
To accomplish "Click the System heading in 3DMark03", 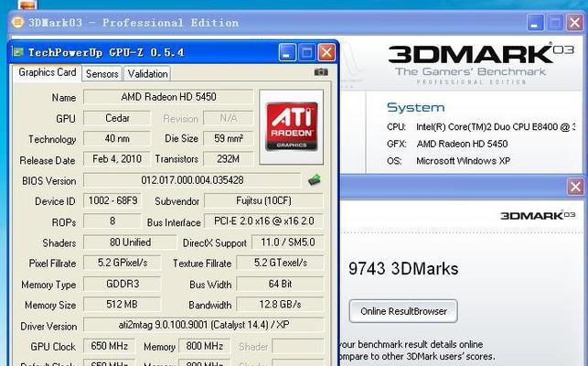I will tap(415, 108).
